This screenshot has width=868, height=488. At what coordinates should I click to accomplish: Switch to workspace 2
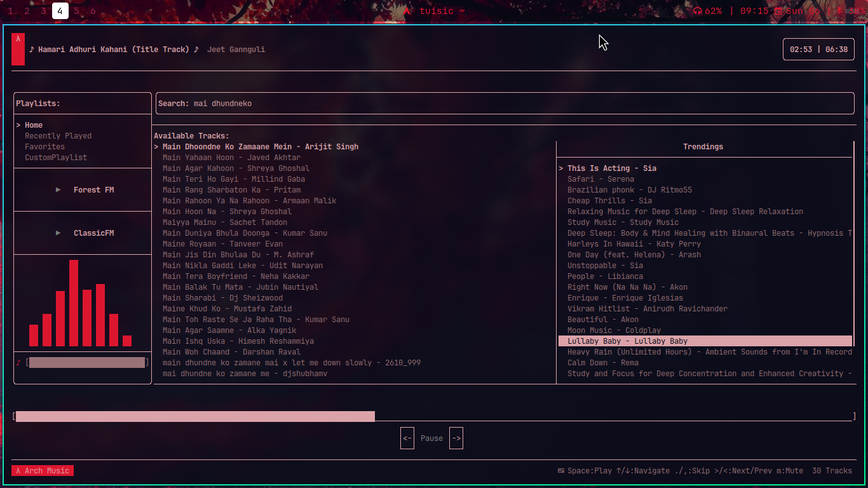tap(27, 11)
